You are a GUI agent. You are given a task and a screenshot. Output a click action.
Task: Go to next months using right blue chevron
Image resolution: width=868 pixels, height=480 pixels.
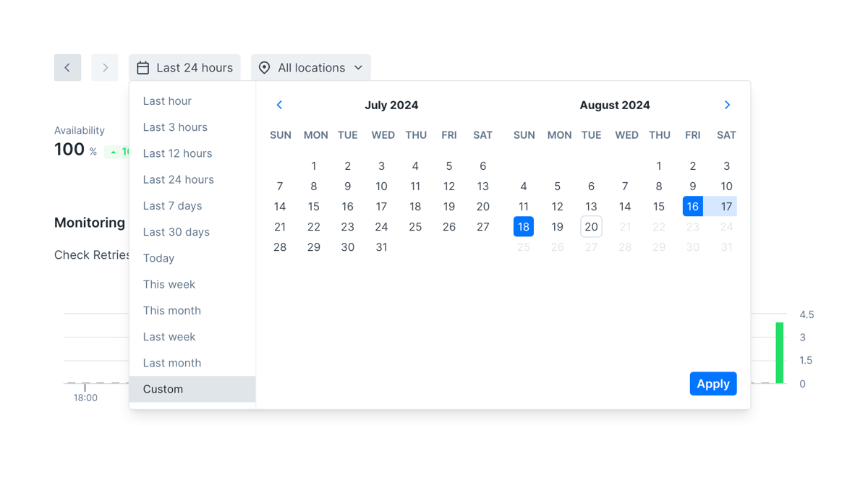727,104
